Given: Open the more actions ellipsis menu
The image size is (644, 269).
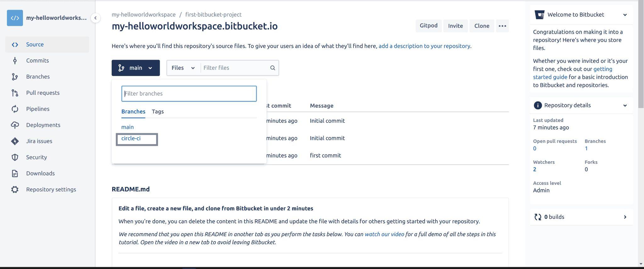Looking at the screenshot, I should pos(502,26).
